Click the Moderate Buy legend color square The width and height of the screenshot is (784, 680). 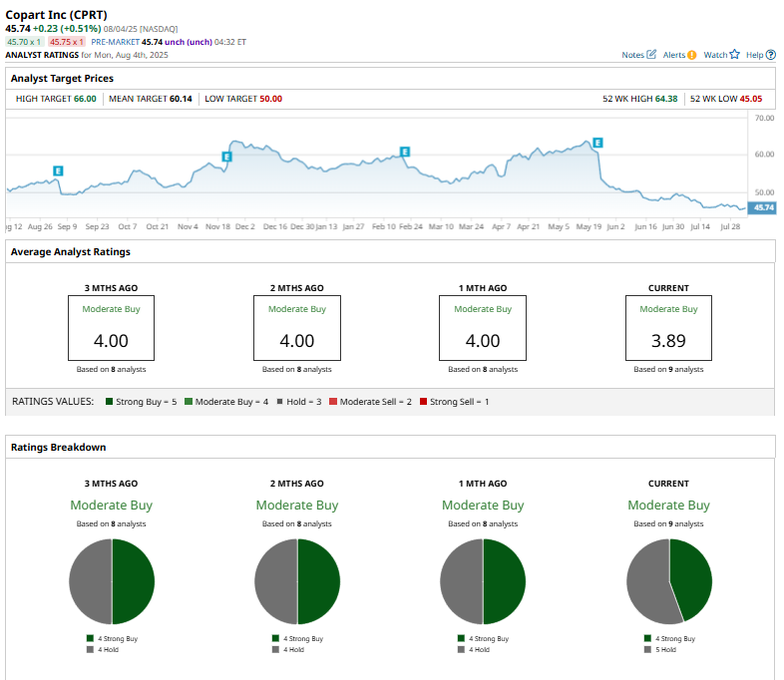pyautogui.click(x=189, y=401)
